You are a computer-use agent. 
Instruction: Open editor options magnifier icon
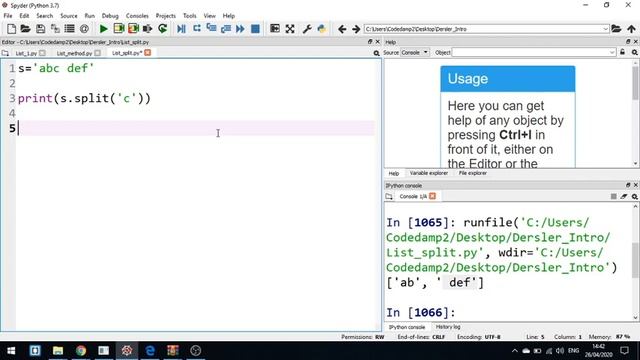pyautogui.click(x=376, y=53)
